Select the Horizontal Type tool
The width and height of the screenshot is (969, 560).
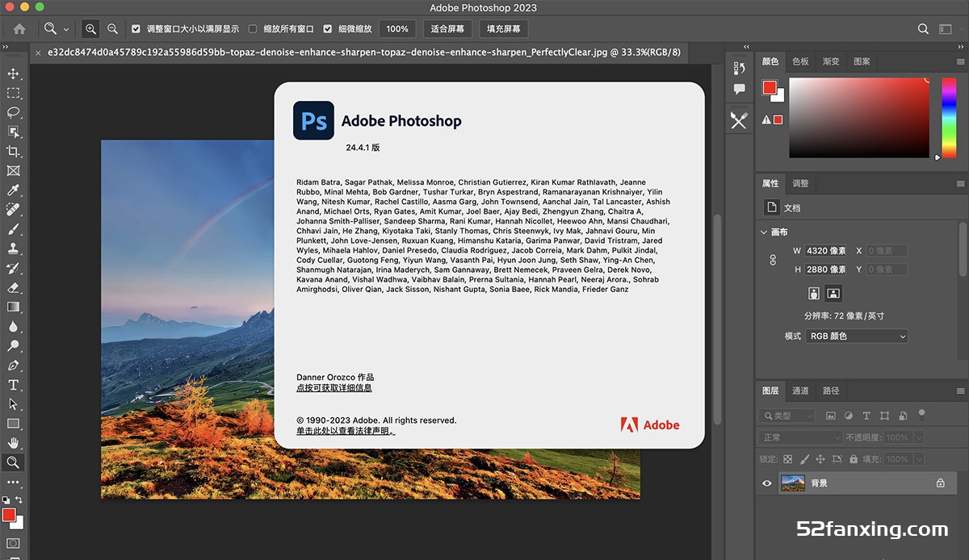(13, 385)
